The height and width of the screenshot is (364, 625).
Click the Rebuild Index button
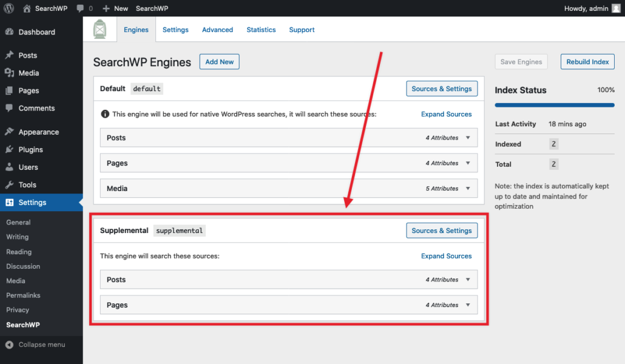(x=587, y=62)
